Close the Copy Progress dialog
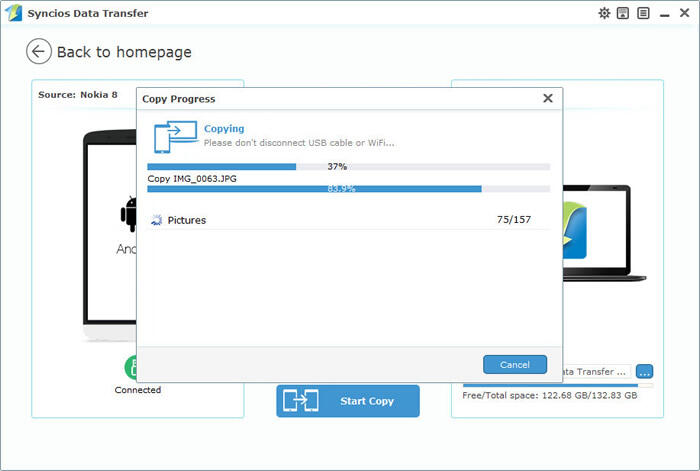700x471 pixels. [x=548, y=98]
